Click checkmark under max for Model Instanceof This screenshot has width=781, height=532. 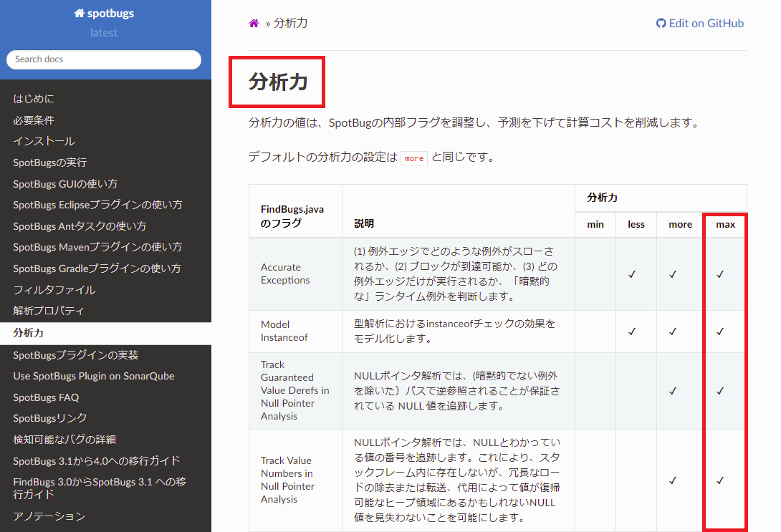tap(720, 332)
